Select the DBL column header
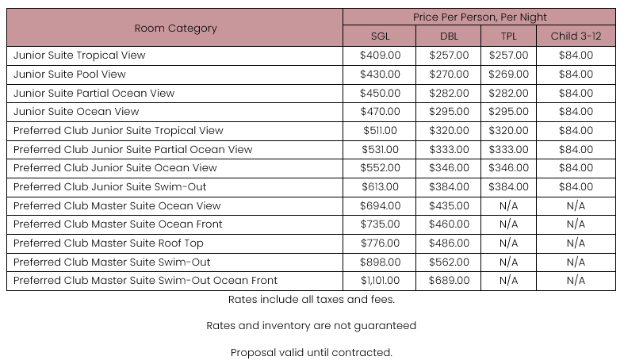Screen dimensions: 624x364 pos(449,36)
